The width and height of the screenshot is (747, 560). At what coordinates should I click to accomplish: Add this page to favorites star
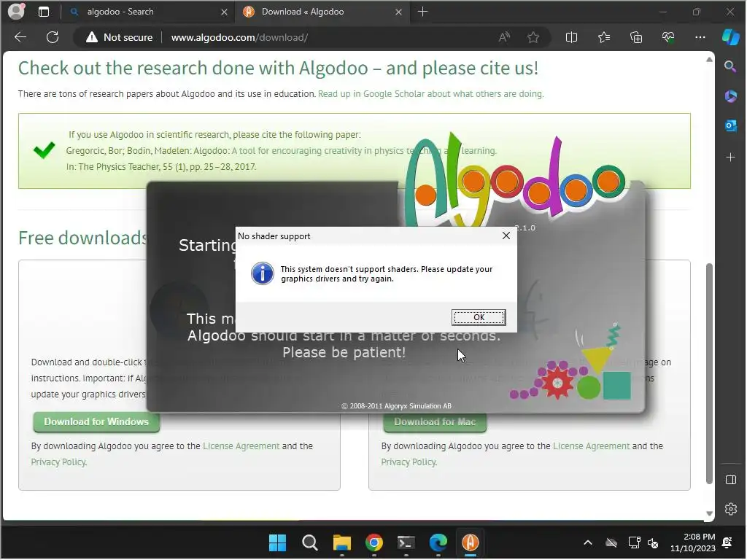coord(533,37)
